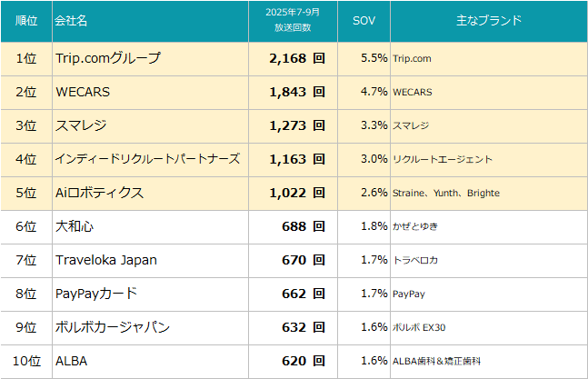Select the Aiロボティクス company cell
Viewport: 588px width, 379px height.
(x=100, y=193)
